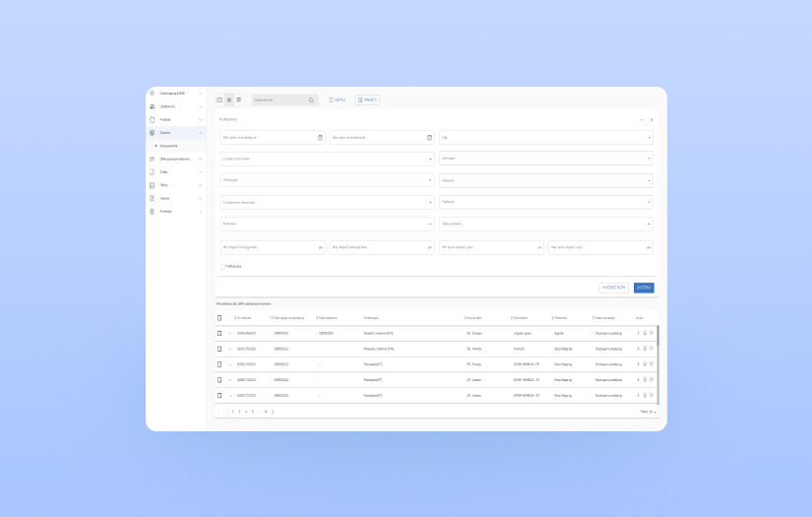Screen dimensions: 812x517
Task: Sort table by Kontrahent column
Action: (x=520, y=317)
